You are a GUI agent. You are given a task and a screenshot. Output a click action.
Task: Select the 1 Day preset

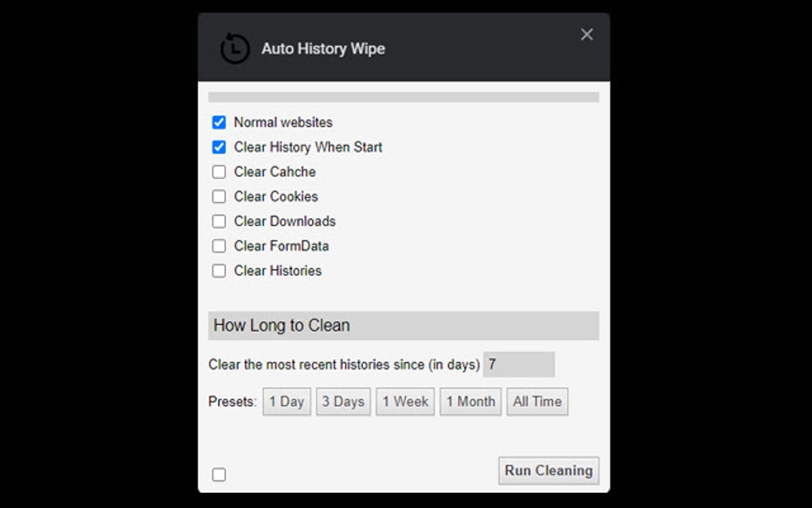coord(286,401)
